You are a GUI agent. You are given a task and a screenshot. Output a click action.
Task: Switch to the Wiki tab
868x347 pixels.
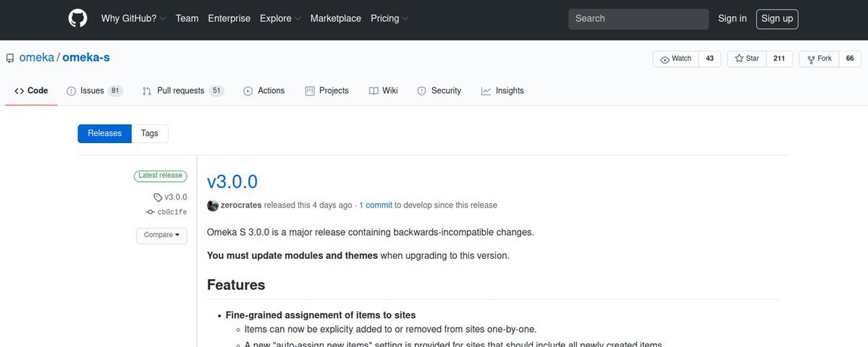coord(384,90)
